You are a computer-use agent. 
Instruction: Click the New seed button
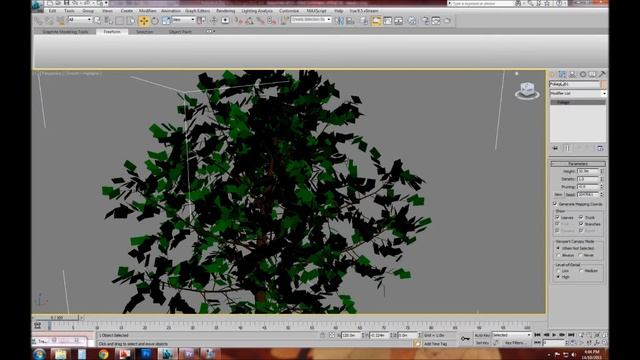pyautogui.click(x=558, y=195)
